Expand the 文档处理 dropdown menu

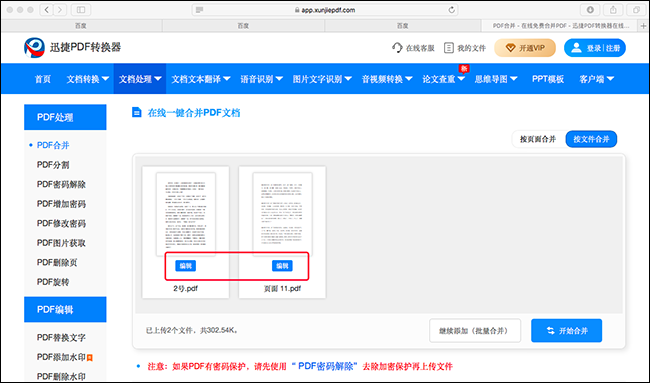(x=140, y=79)
